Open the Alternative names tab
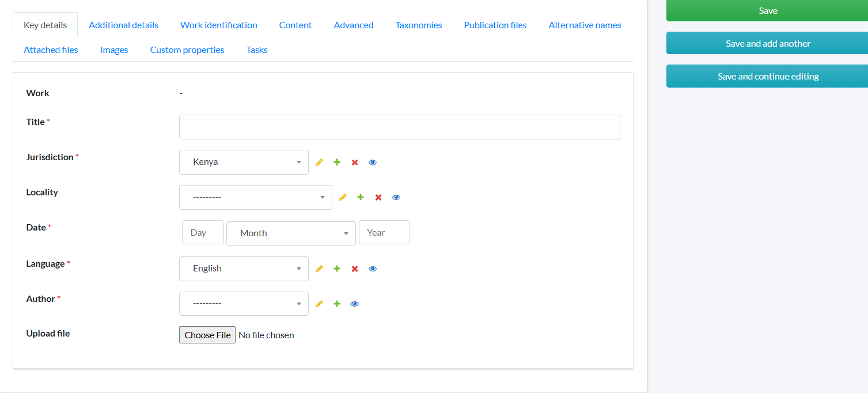 click(585, 25)
